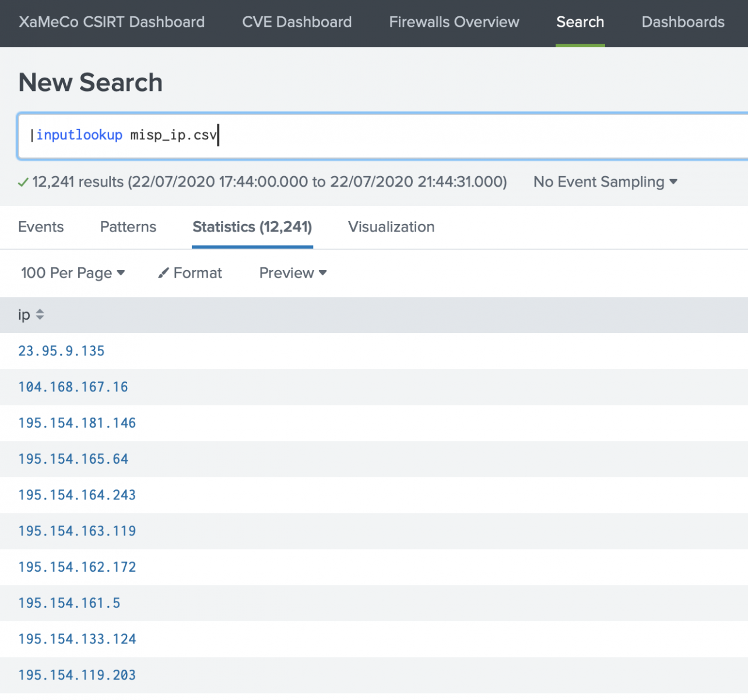Open Firewalls Overview in the nav bar
The width and height of the screenshot is (748, 700).
(x=454, y=22)
